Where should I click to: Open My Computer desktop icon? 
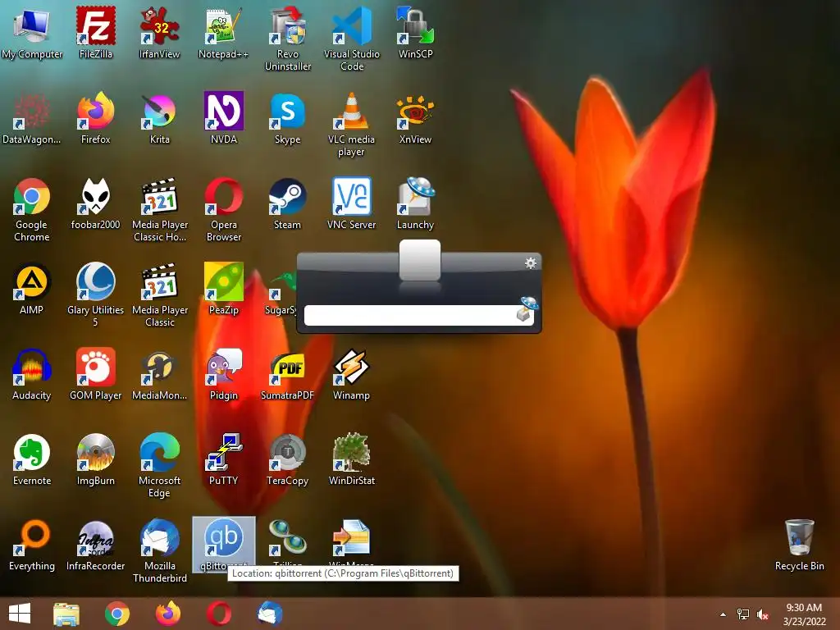coord(32,33)
